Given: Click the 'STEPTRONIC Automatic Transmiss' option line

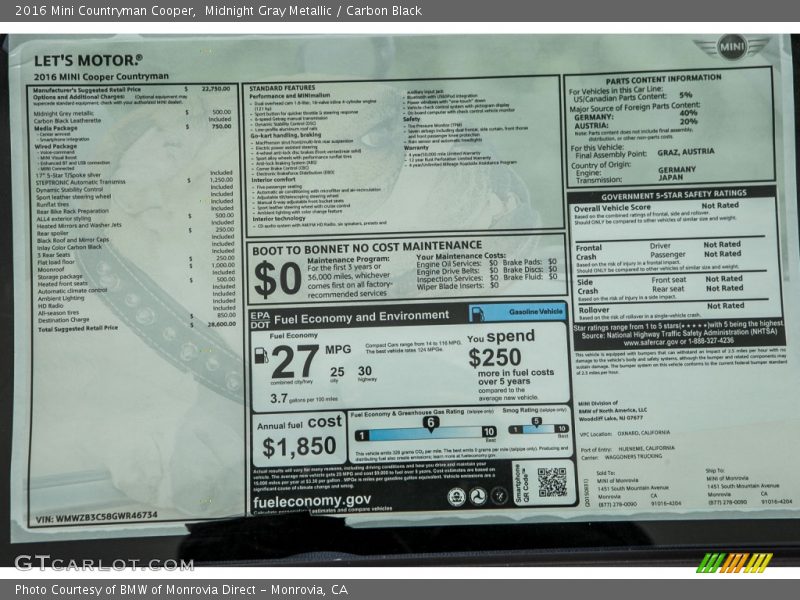Looking at the screenshot, I should click(x=81, y=182).
